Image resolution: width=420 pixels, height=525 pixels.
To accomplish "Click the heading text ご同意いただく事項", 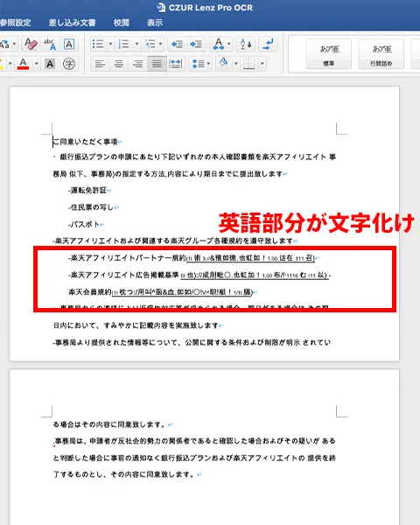I will pyautogui.click(x=86, y=142).
